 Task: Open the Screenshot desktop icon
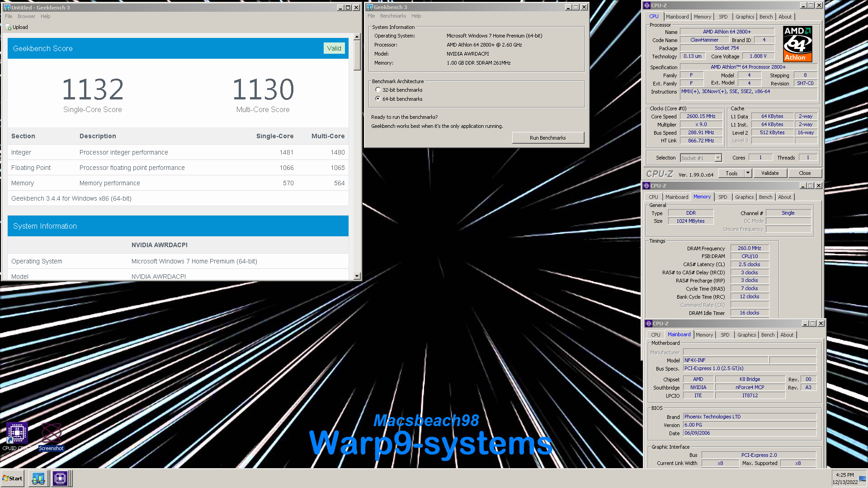click(x=51, y=433)
